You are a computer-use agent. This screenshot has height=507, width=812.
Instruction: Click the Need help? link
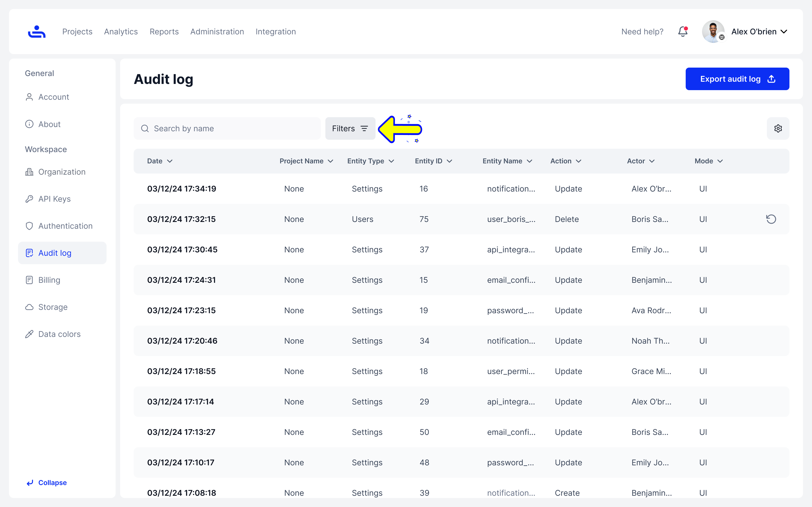pyautogui.click(x=642, y=32)
